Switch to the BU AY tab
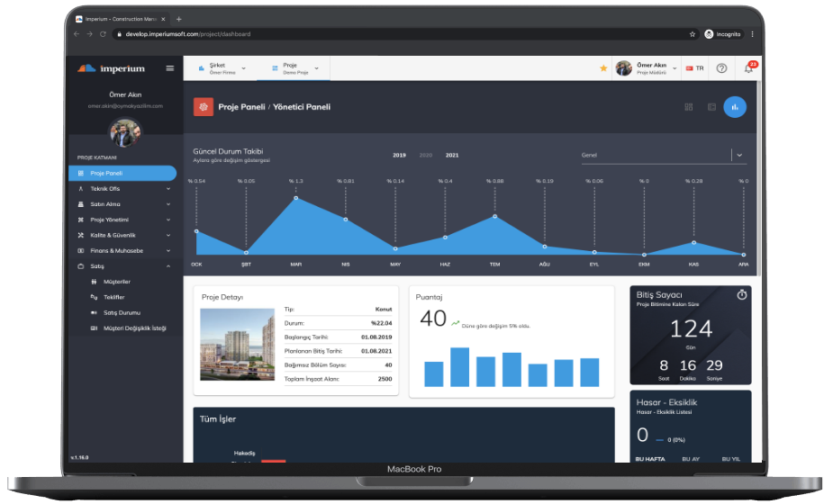The width and height of the screenshot is (833, 504). click(x=691, y=459)
